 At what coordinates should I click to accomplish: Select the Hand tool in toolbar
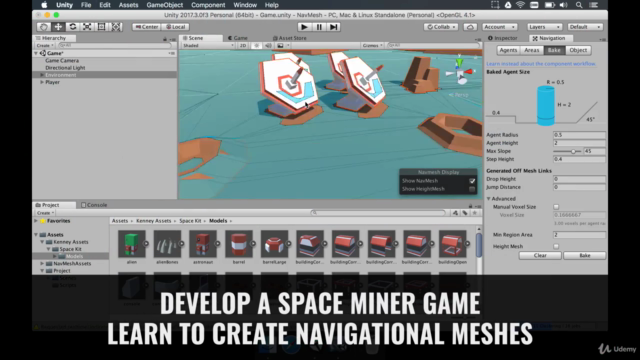(44, 27)
